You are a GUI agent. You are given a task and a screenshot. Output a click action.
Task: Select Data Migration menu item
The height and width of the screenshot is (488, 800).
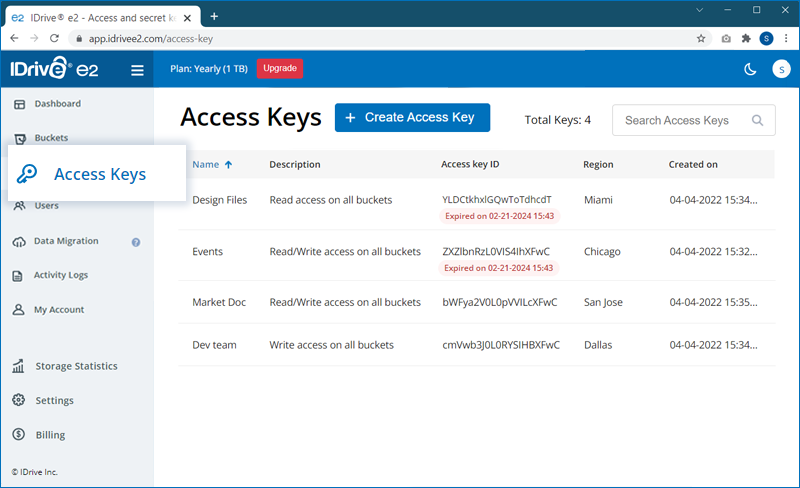pos(66,241)
